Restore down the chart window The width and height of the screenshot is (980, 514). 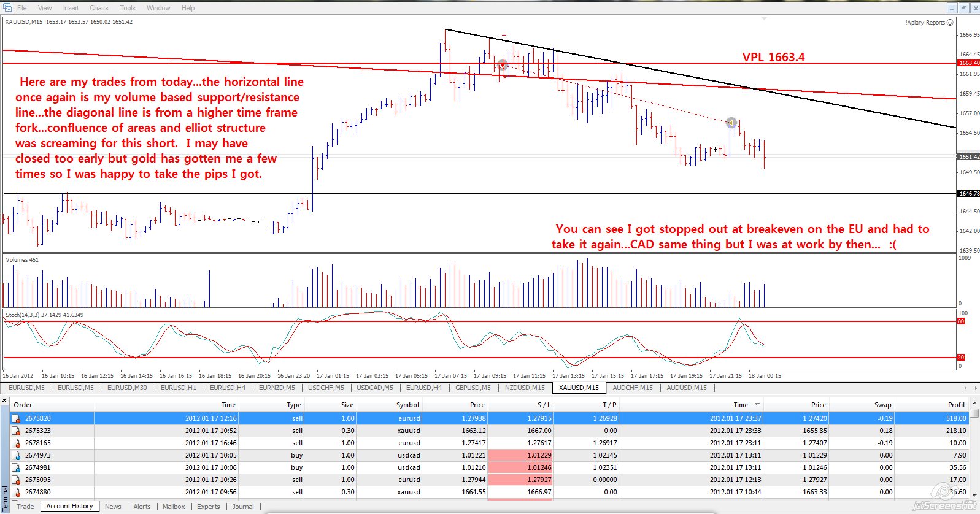click(x=963, y=8)
